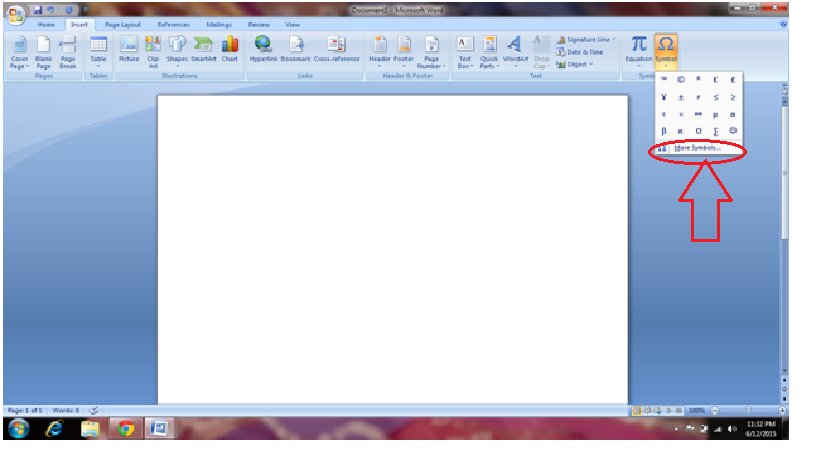
Task: Open the Header dropdown
Action: (x=380, y=52)
